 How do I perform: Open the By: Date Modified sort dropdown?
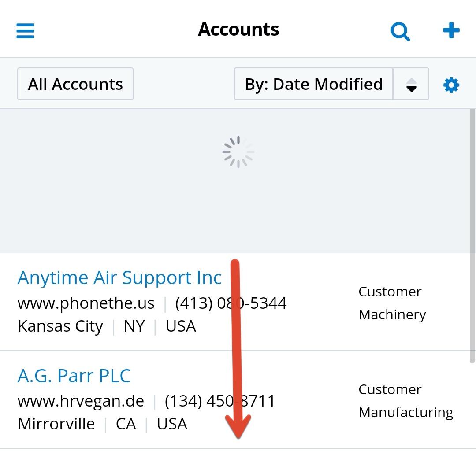coord(313,84)
